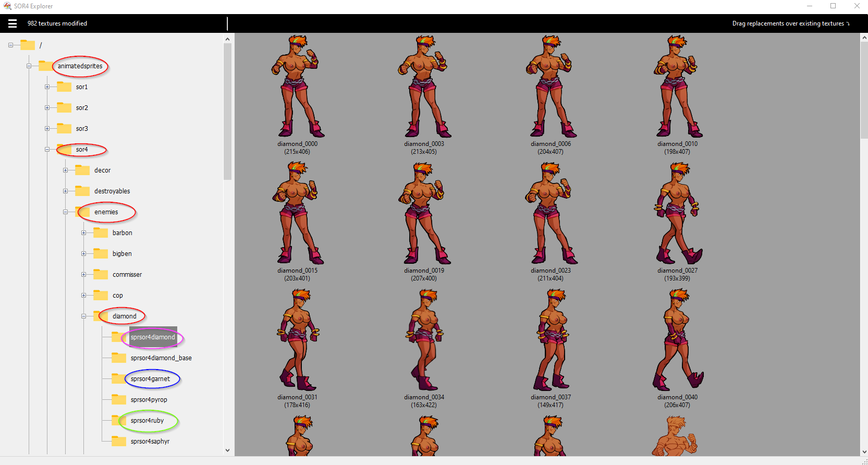Select the diamond_0027 texture thumbnail
The width and height of the screenshot is (868, 465).
click(x=677, y=213)
